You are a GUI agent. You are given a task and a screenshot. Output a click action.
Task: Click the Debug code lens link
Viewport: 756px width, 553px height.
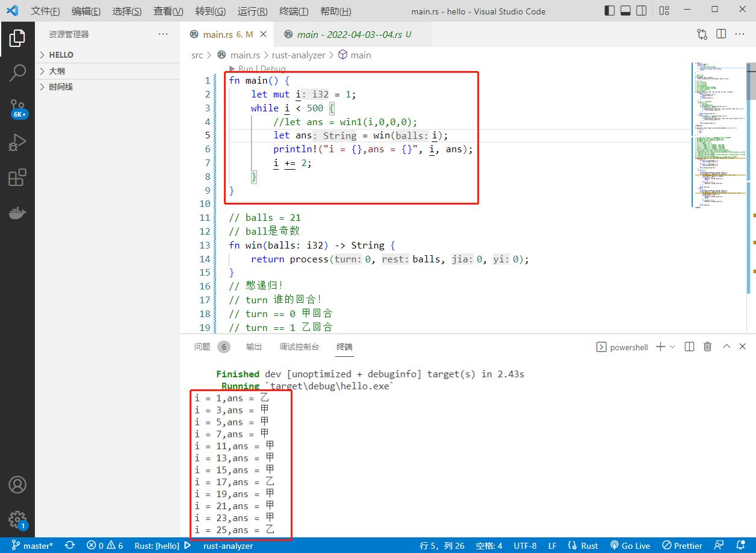273,69
